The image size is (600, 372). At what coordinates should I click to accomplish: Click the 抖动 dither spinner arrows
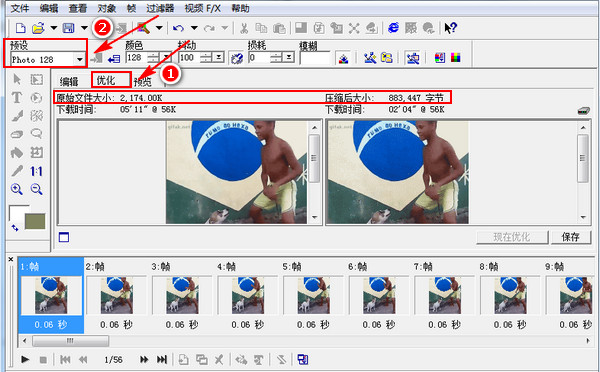pos(206,57)
